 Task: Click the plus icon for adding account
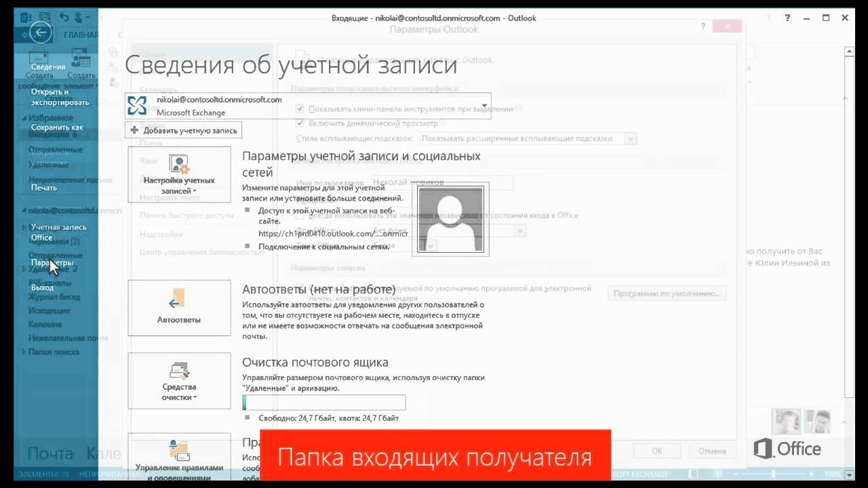coord(134,130)
